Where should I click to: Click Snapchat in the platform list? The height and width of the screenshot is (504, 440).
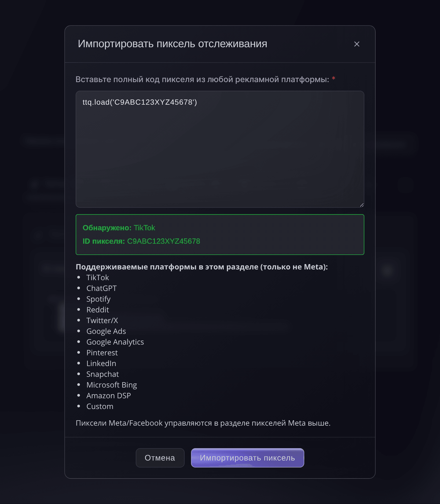coord(102,374)
